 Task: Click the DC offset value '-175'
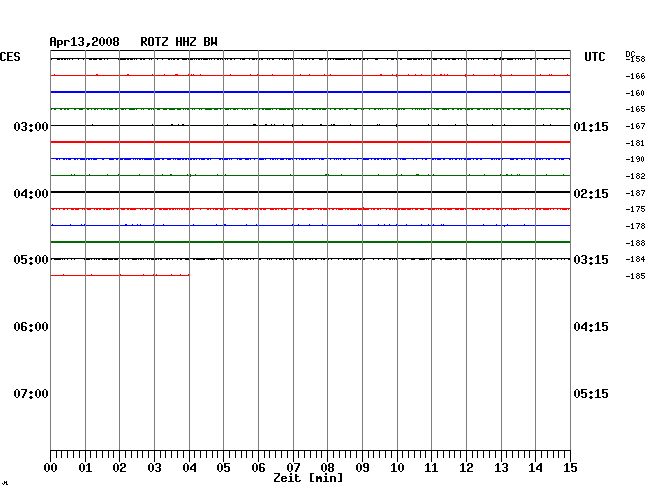[x=635, y=209]
